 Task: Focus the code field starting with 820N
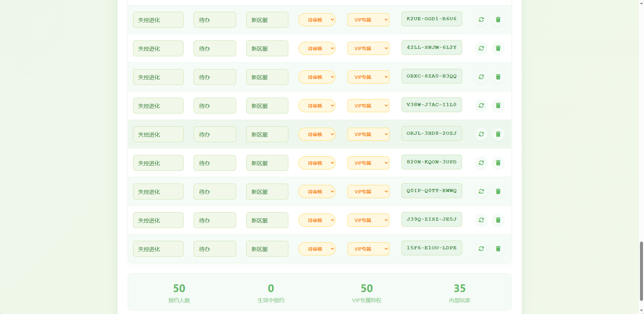432,162
